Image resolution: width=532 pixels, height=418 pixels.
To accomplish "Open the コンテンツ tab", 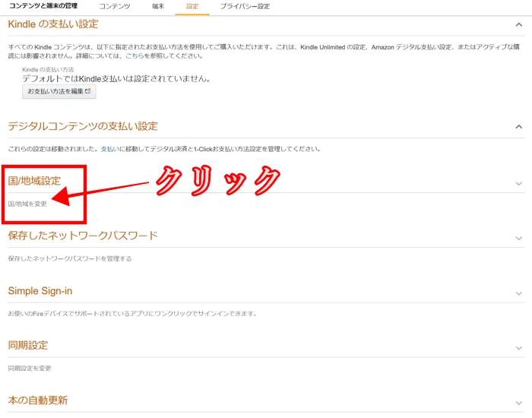I will [115, 6].
